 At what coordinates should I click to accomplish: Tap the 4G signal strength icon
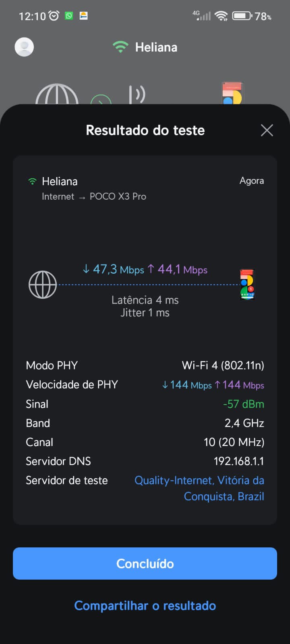[x=202, y=16]
